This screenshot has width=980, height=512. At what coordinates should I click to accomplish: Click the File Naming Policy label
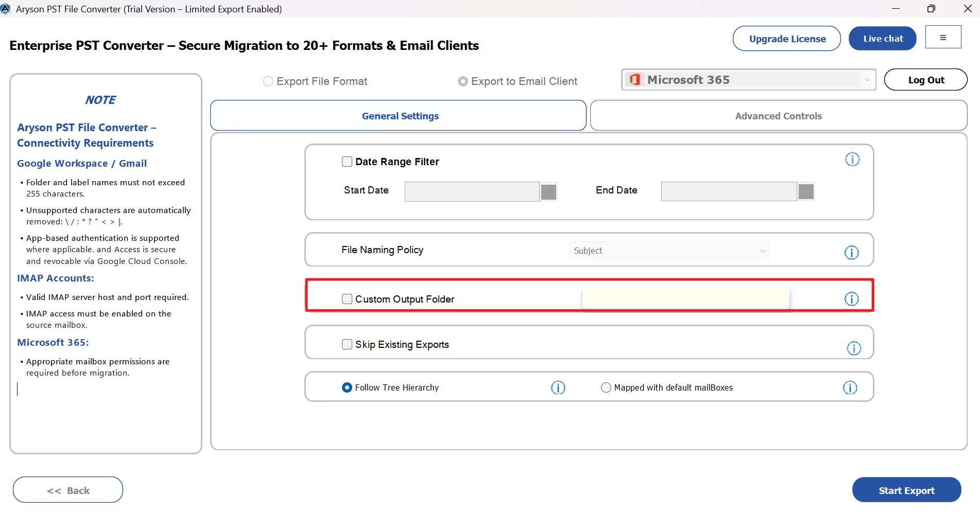382,250
